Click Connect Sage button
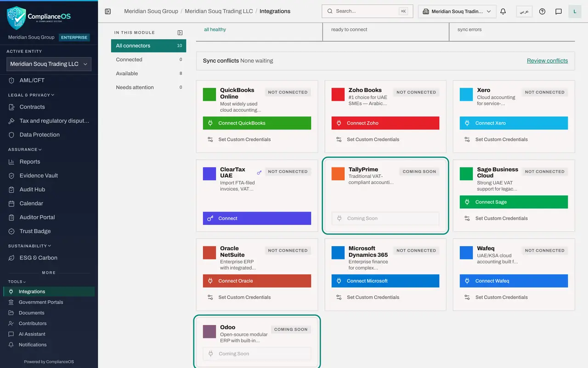 tap(514, 202)
